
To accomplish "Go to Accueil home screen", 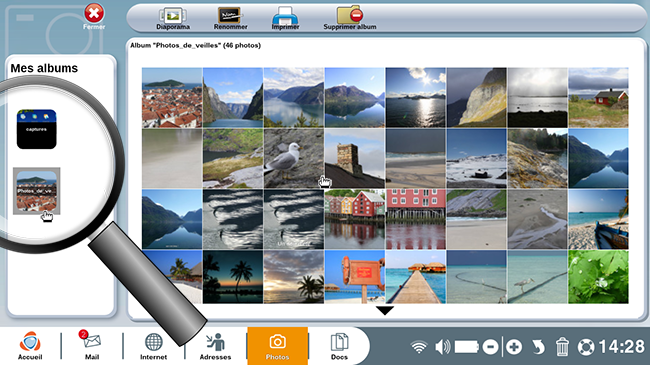I will click(30, 346).
